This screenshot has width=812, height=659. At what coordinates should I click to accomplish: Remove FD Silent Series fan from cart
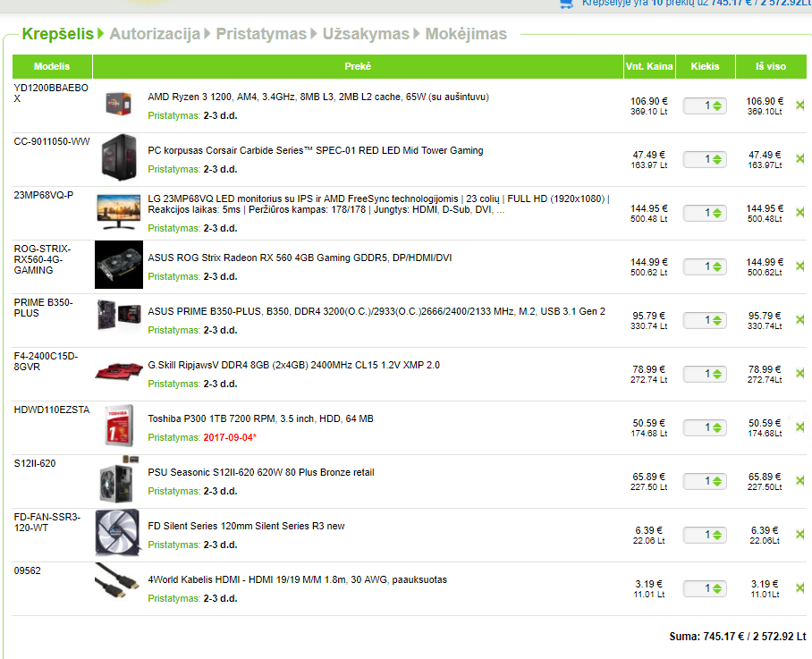click(800, 534)
